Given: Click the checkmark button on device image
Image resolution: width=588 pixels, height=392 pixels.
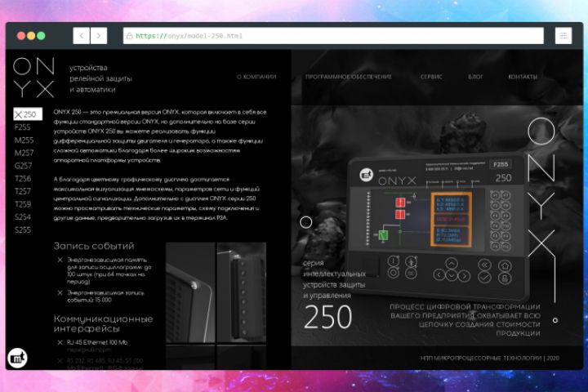Looking at the screenshot, I should point(484,278).
